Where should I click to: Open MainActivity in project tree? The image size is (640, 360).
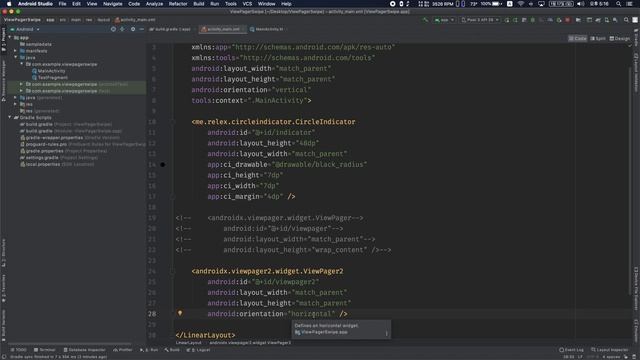(49, 71)
